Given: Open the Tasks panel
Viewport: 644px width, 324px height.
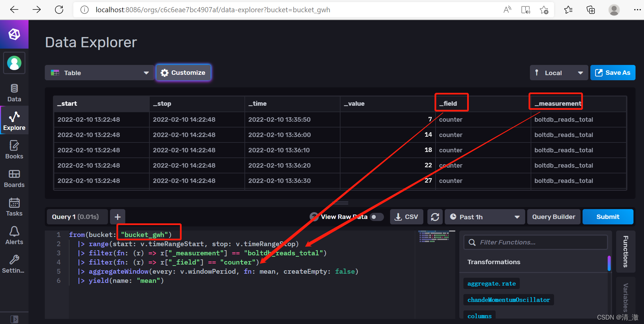Looking at the screenshot, I should [x=14, y=207].
